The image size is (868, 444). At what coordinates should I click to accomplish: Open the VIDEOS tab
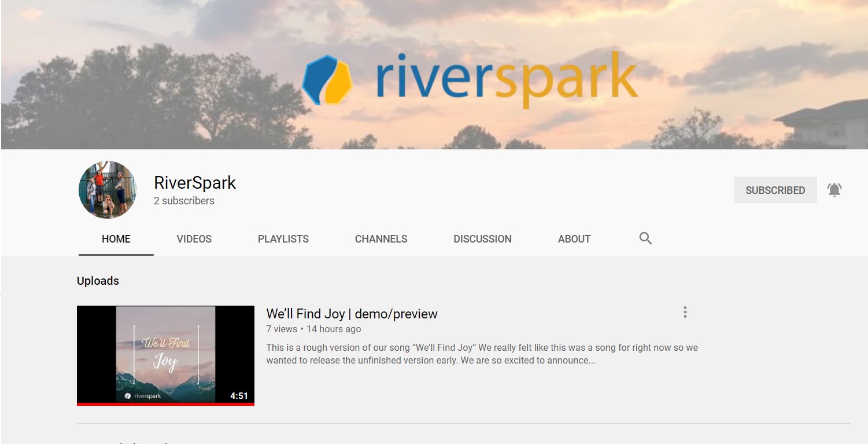[194, 239]
